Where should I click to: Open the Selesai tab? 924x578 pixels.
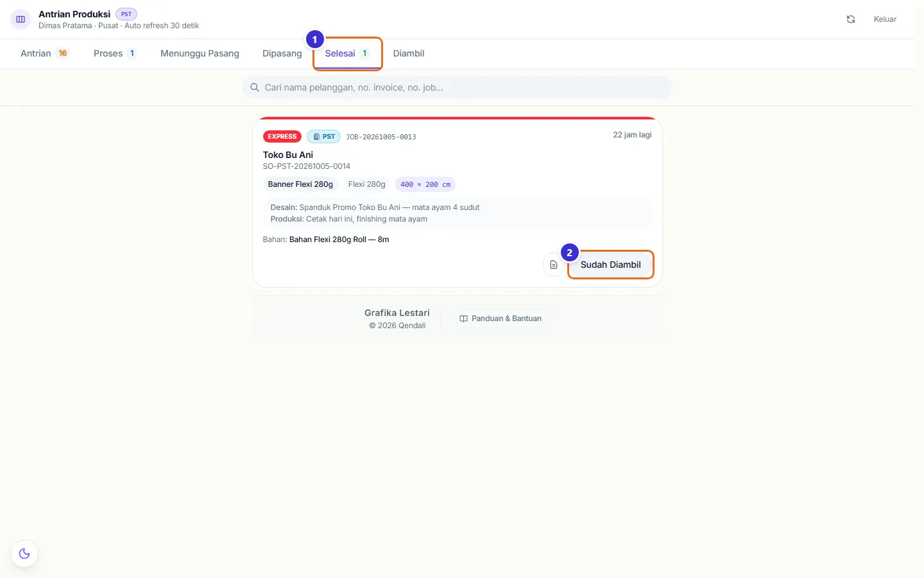click(347, 53)
